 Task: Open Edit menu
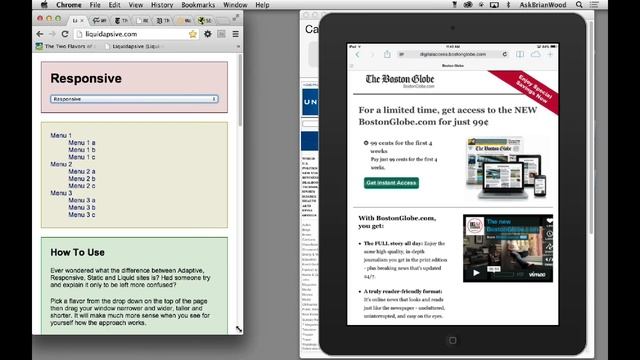[115, 5]
